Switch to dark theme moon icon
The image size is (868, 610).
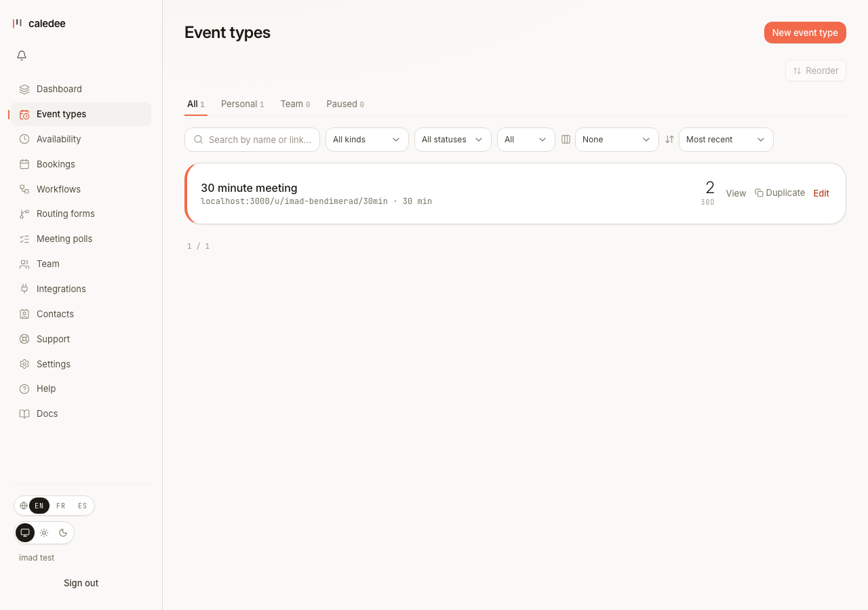(63, 533)
